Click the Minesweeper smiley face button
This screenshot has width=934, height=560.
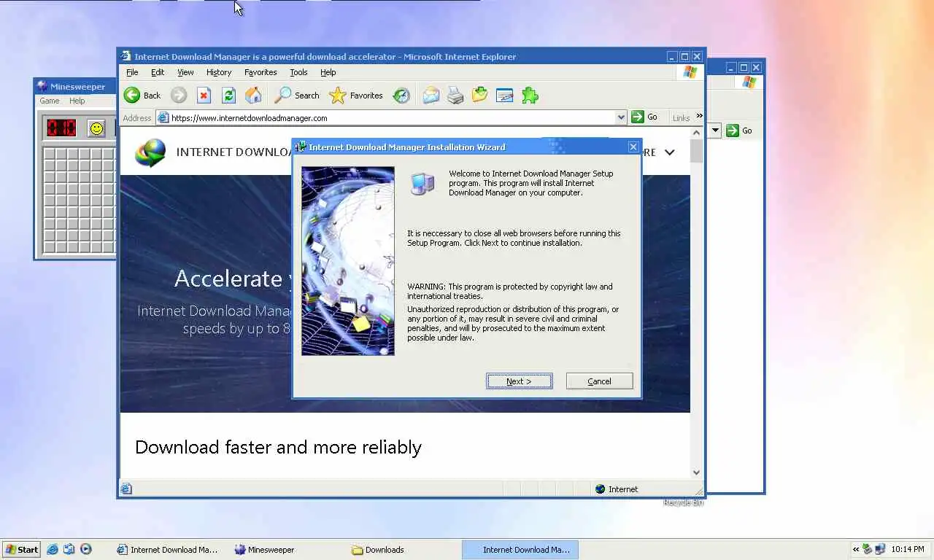pos(96,128)
